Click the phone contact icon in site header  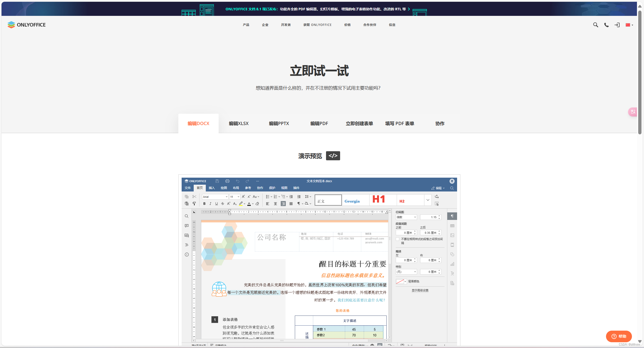(x=607, y=25)
